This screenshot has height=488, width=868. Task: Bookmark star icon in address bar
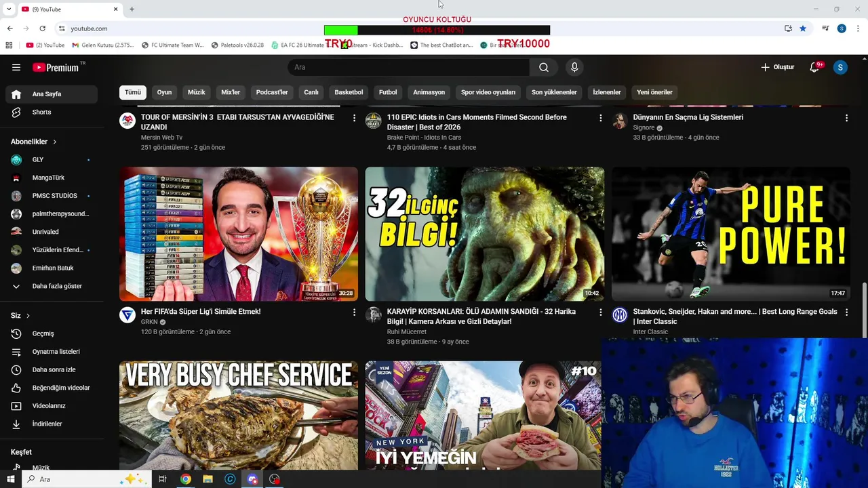pyautogui.click(x=803, y=28)
